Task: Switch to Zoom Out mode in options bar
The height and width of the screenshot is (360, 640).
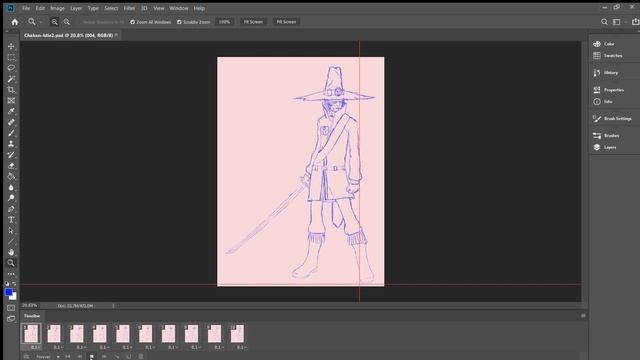Action: click(x=67, y=22)
